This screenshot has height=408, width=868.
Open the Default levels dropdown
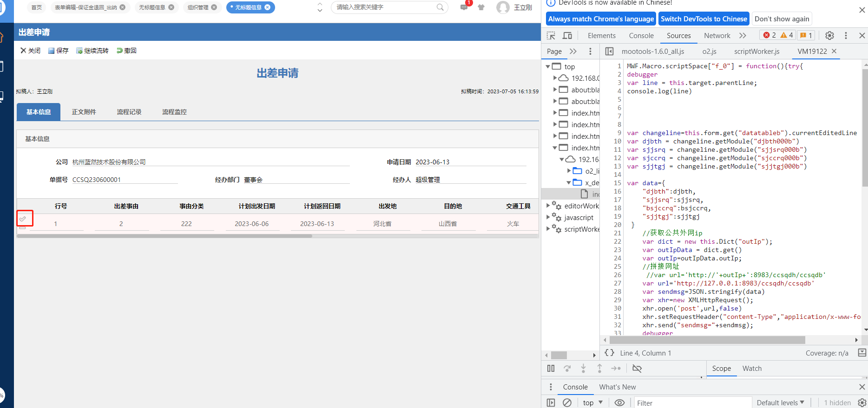tap(780, 403)
